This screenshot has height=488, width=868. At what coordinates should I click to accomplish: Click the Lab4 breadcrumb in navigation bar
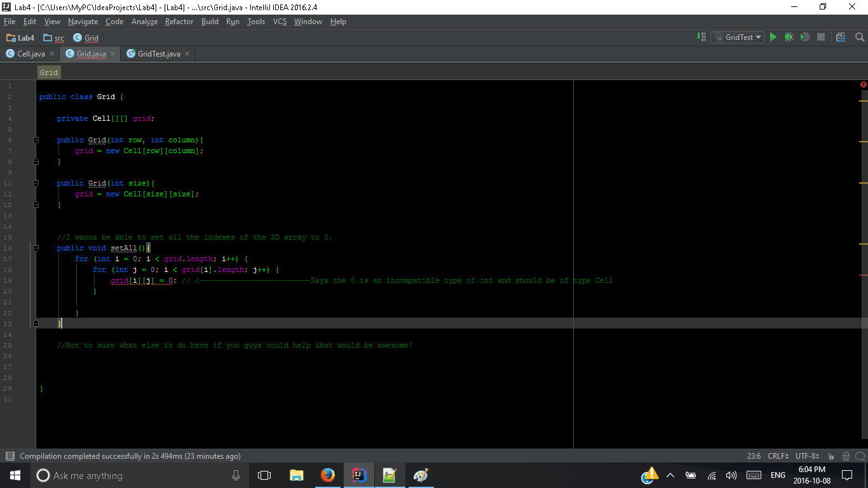tap(20, 37)
